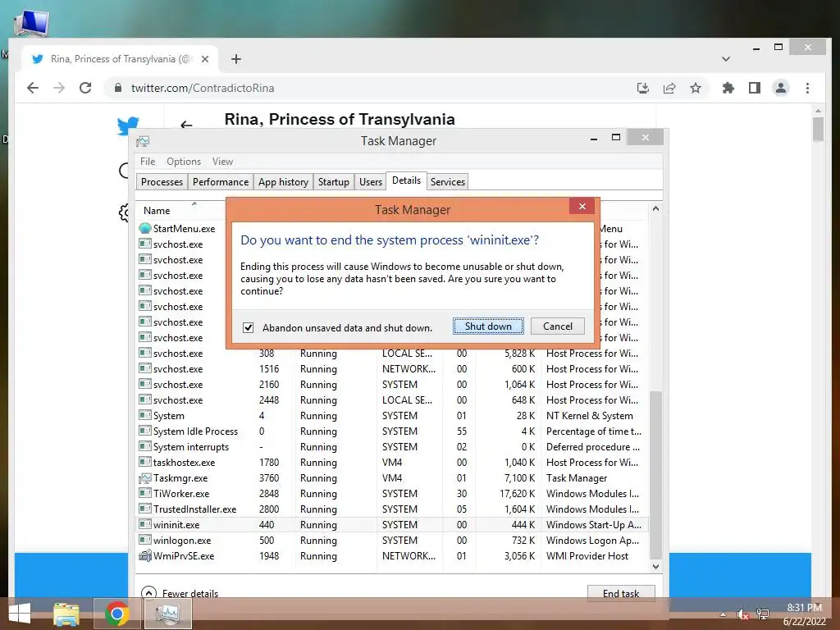
Task: Open File Explorer from taskbar
Action: [66, 614]
